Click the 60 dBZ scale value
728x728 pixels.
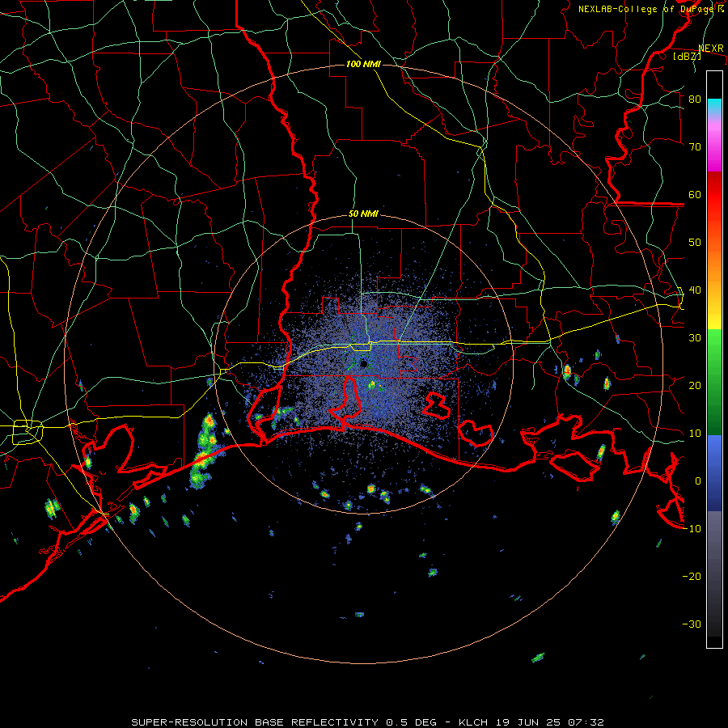[695, 194]
